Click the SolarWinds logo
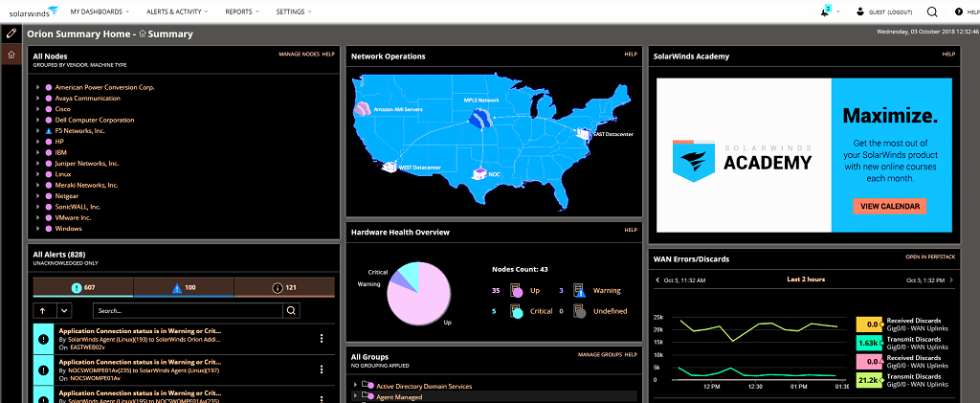Viewport: 980px width, 403px height. tap(33, 11)
